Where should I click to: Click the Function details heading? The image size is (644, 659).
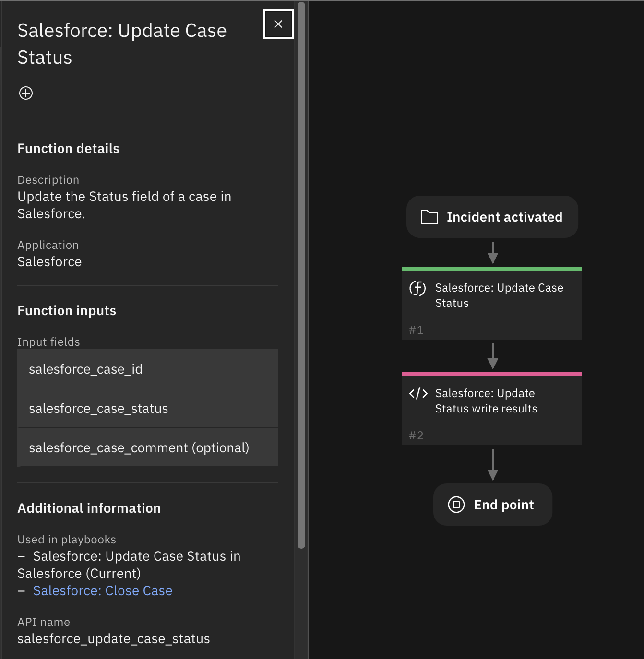point(69,149)
